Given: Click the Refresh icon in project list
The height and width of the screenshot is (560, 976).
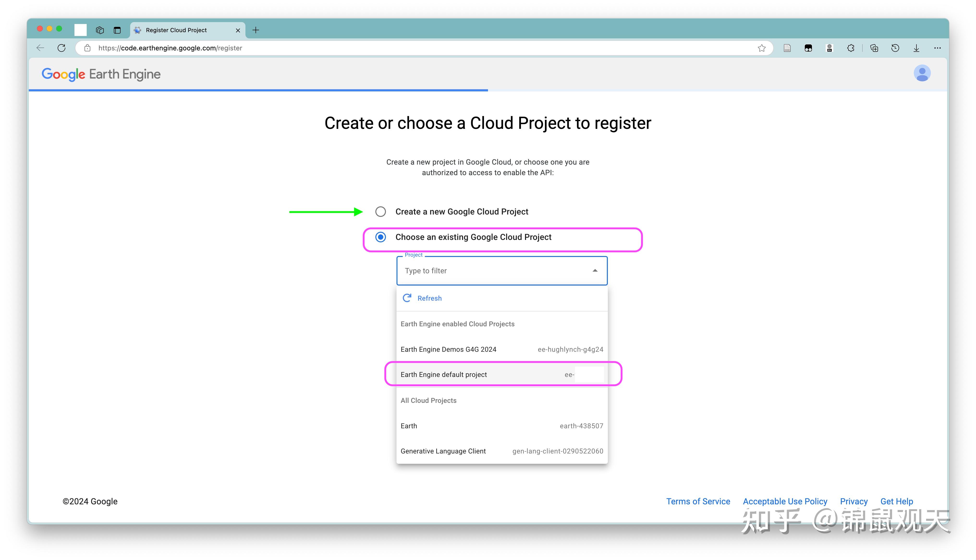Looking at the screenshot, I should [x=407, y=298].
